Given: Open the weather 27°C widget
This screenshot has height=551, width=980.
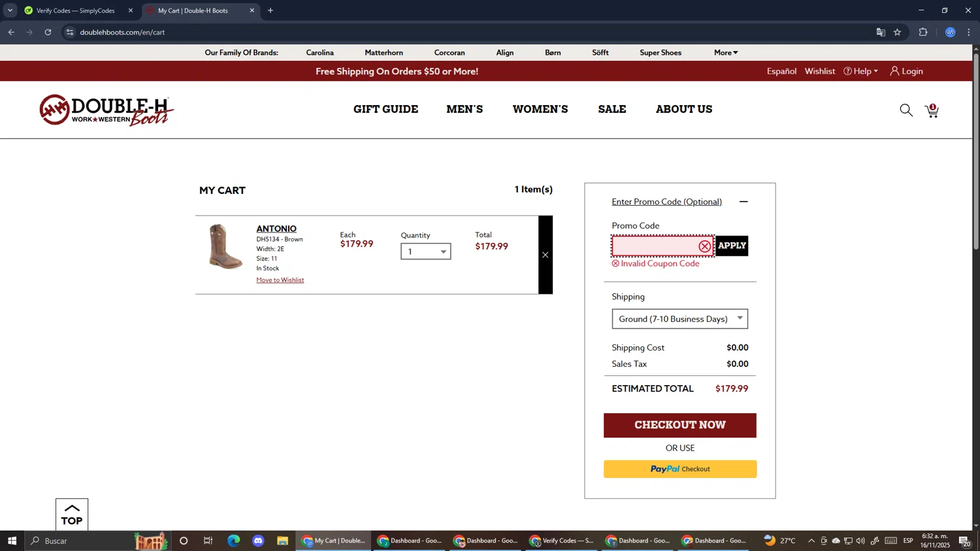Looking at the screenshot, I should click(779, 541).
